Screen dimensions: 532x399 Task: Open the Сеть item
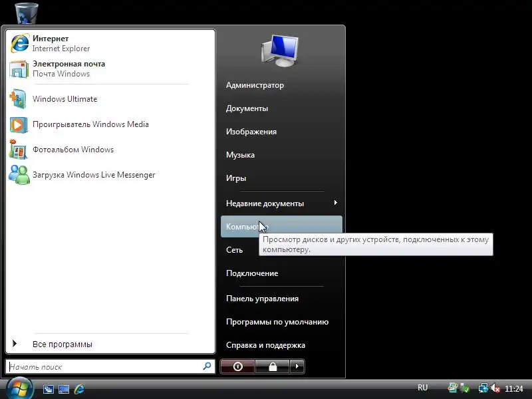pos(235,250)
